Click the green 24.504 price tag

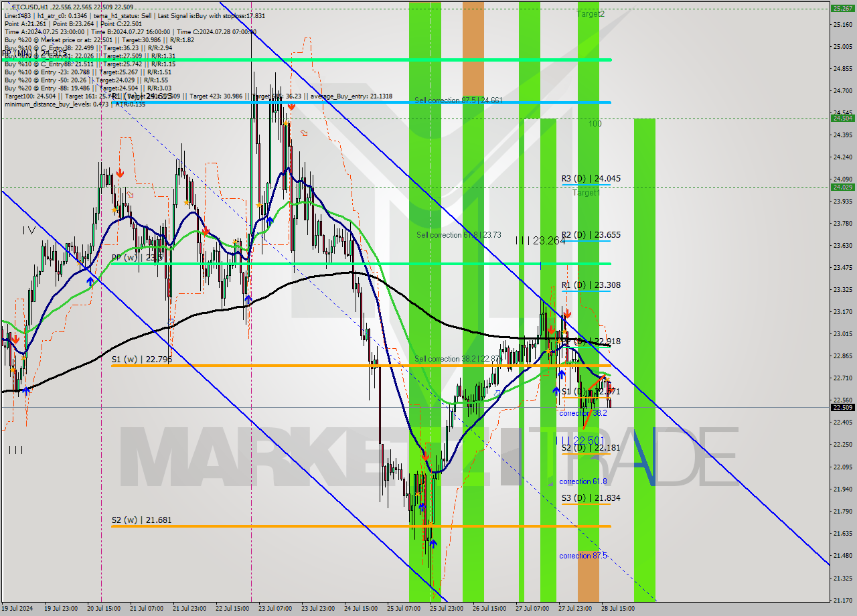842,118
